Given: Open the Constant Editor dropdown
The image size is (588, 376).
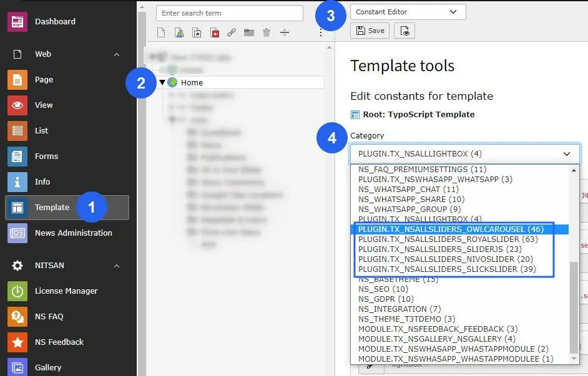Looking at the screenshot, I should coord(408,12).
